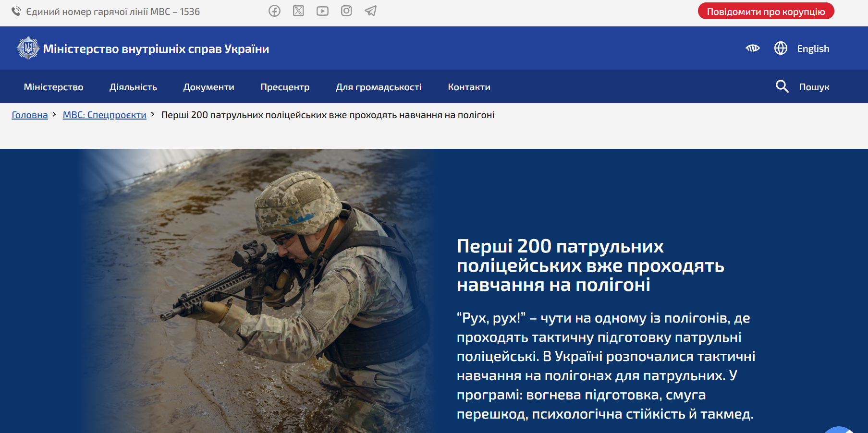
Task: Open the Для громадськості menu
Action: click(x=379, y=87)
